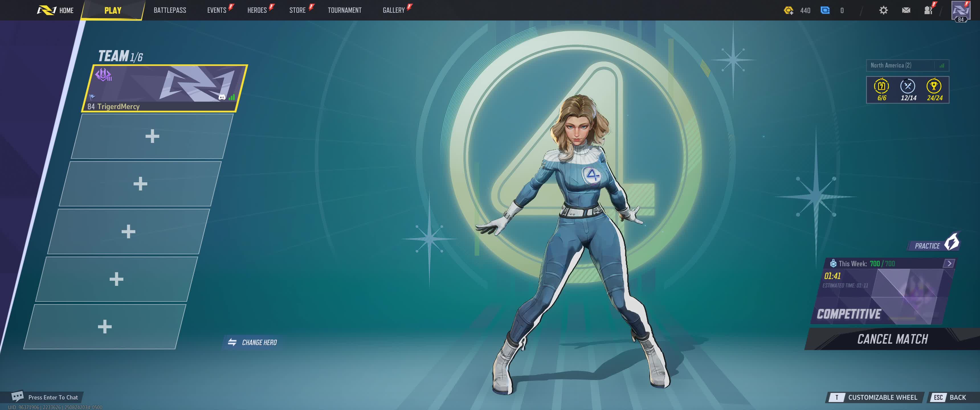Click the server signal strength icon
The width and height of the screenshot is (980, 410).
[942, 65]
